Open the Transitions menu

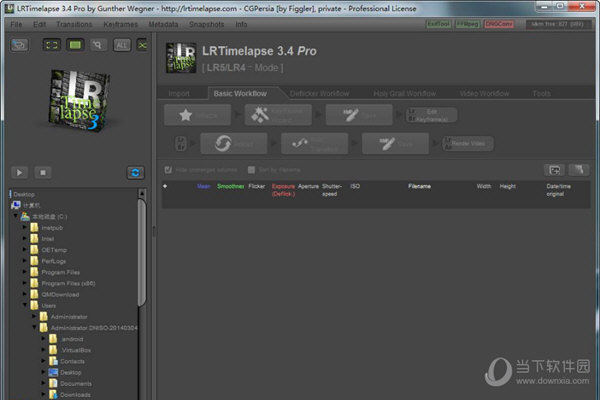point(74,24)
